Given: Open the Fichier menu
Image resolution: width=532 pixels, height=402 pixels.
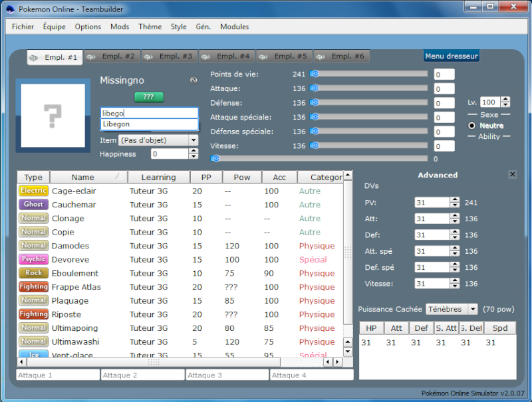Looking at the screenshot, I should 23,27.
